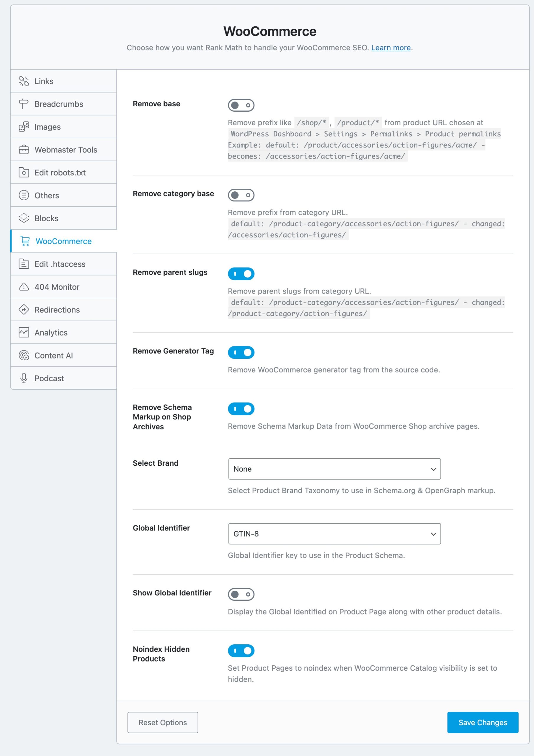Click the Images sidebar icon

(24, 127)
